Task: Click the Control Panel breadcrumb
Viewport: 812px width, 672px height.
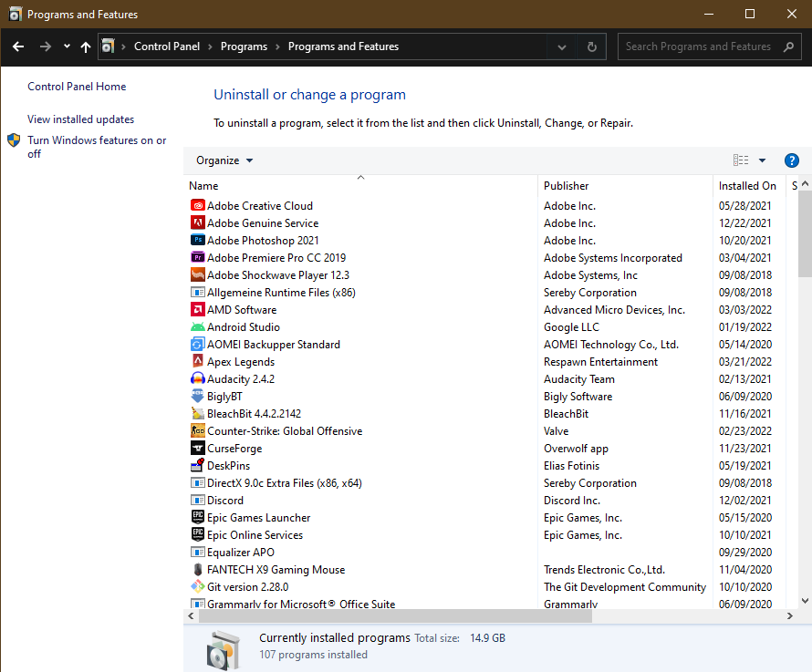Action: (167, 47)
